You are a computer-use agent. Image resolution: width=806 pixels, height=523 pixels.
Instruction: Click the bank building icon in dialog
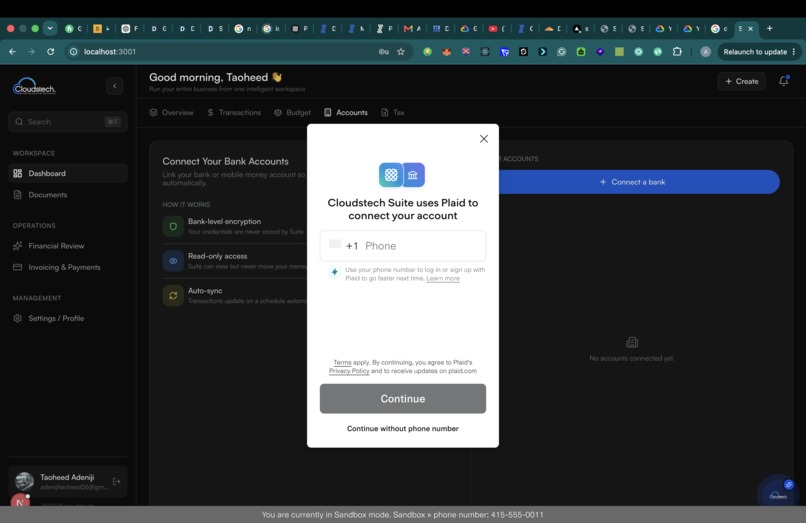(413, 175)
